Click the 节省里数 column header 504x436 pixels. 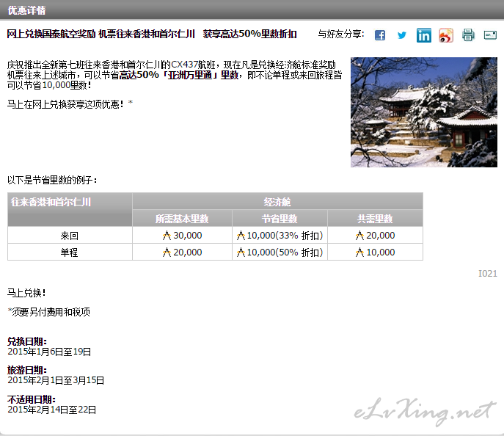[x=280, y=219]
